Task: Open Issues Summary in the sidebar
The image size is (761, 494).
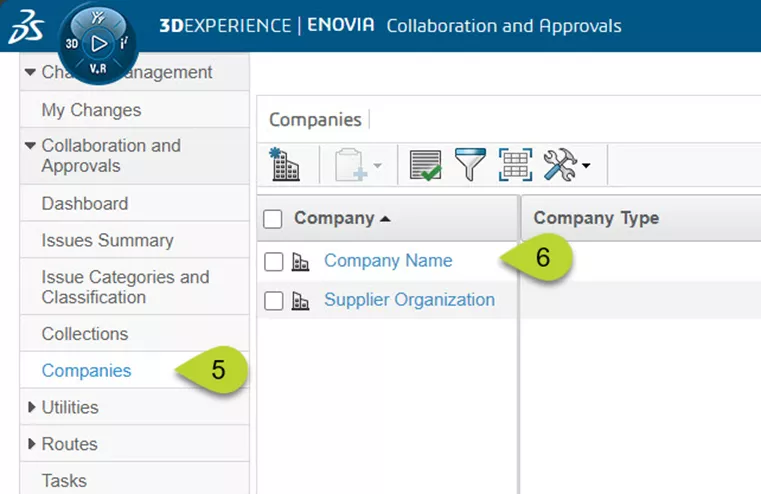Action: coord(107,240)
